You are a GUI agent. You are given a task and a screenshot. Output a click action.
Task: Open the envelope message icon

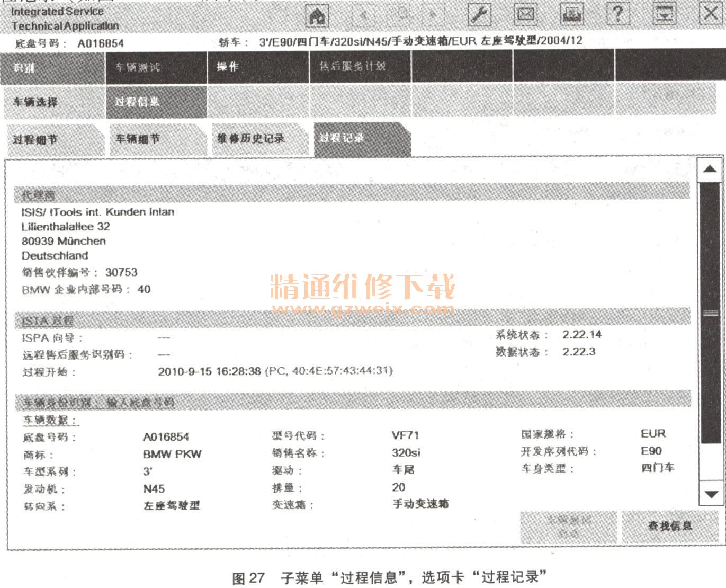click(x=525, y=14)
